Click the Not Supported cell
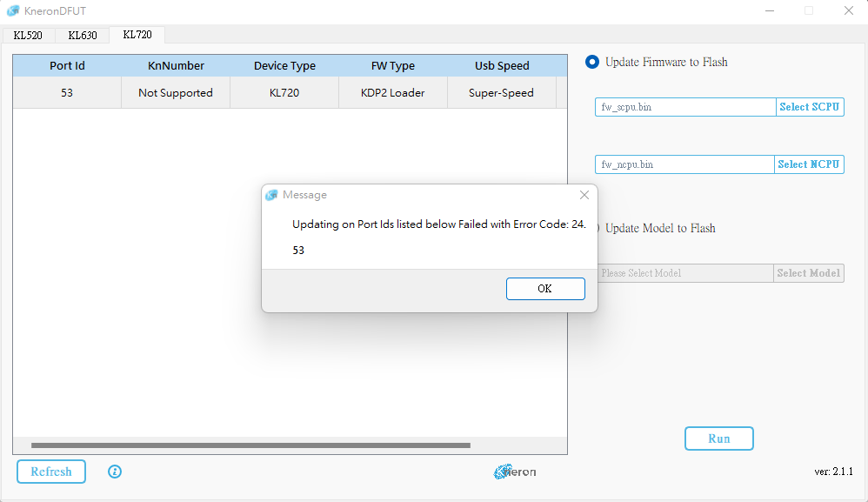Viewport: 868px width, 502px height. click(x=176, y=92)
